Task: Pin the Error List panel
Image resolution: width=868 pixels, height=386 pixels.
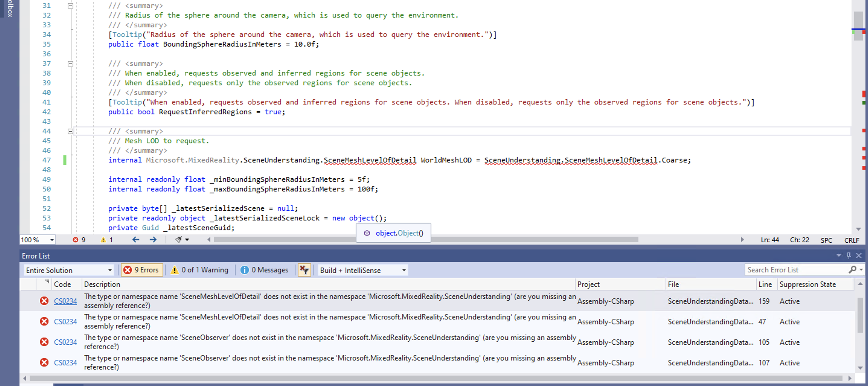Action: click(849, 256)
